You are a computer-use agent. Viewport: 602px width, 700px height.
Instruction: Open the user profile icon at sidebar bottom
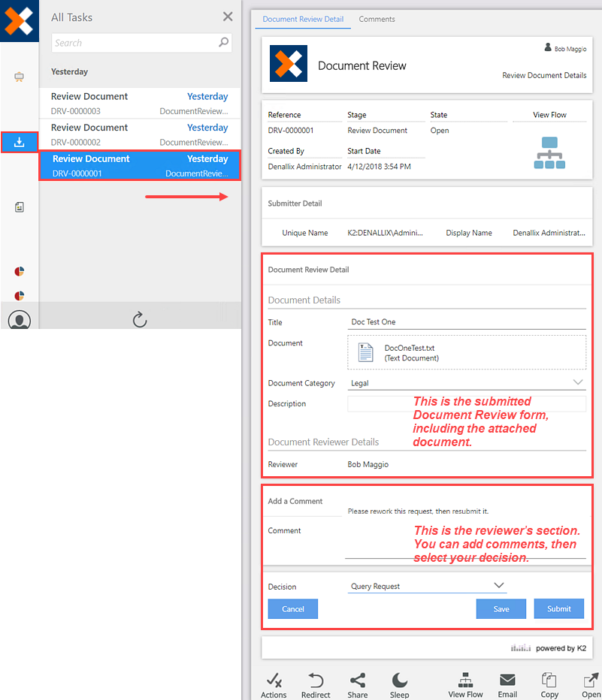[19, 319]
